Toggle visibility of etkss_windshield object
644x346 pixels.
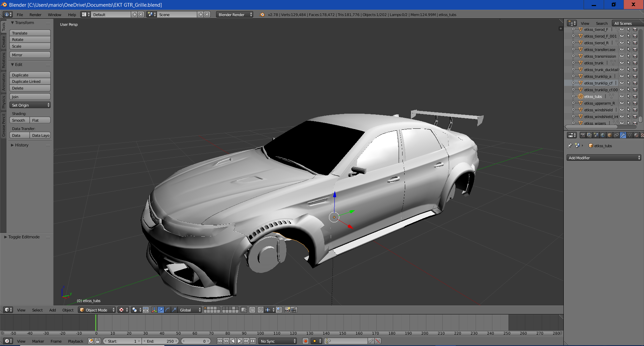[622, 110]
